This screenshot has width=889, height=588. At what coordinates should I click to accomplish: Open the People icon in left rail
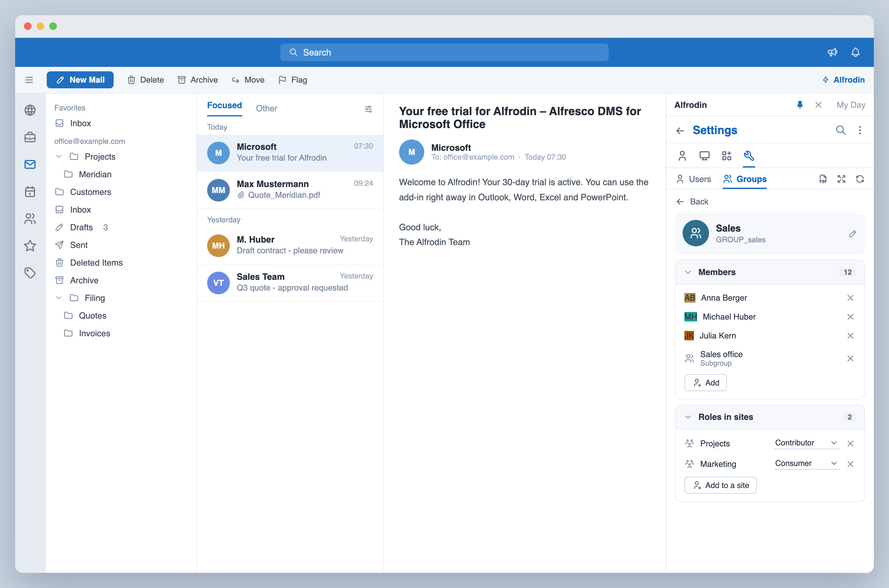(x=30, y=219)
